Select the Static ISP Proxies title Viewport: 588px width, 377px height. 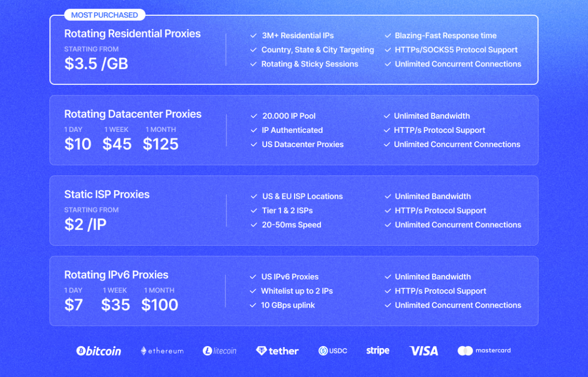[x=107, y=194]
